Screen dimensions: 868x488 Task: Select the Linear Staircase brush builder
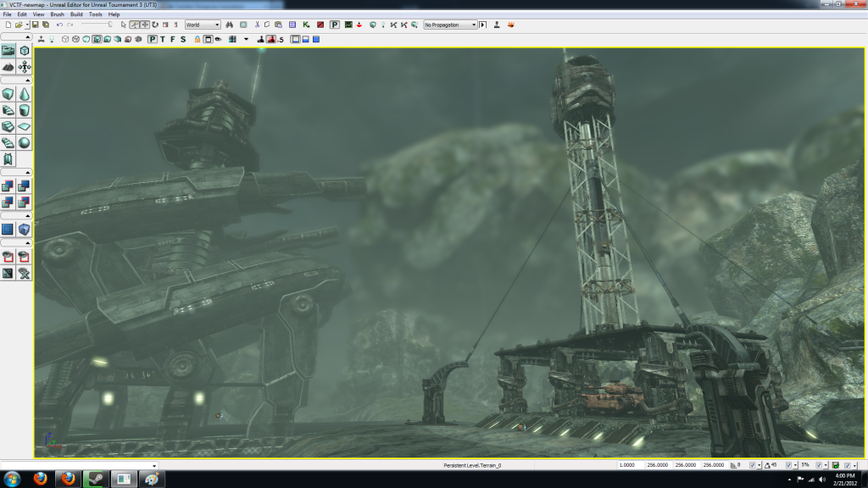[8, 127]
